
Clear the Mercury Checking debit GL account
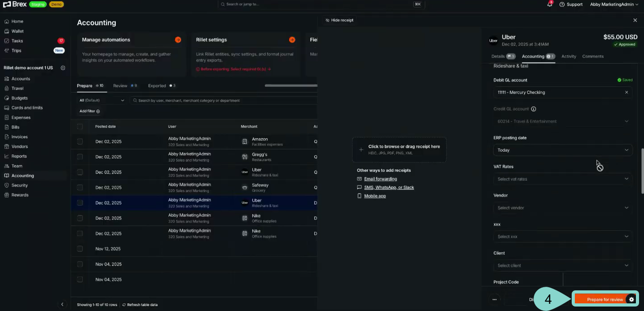[626, 92]
